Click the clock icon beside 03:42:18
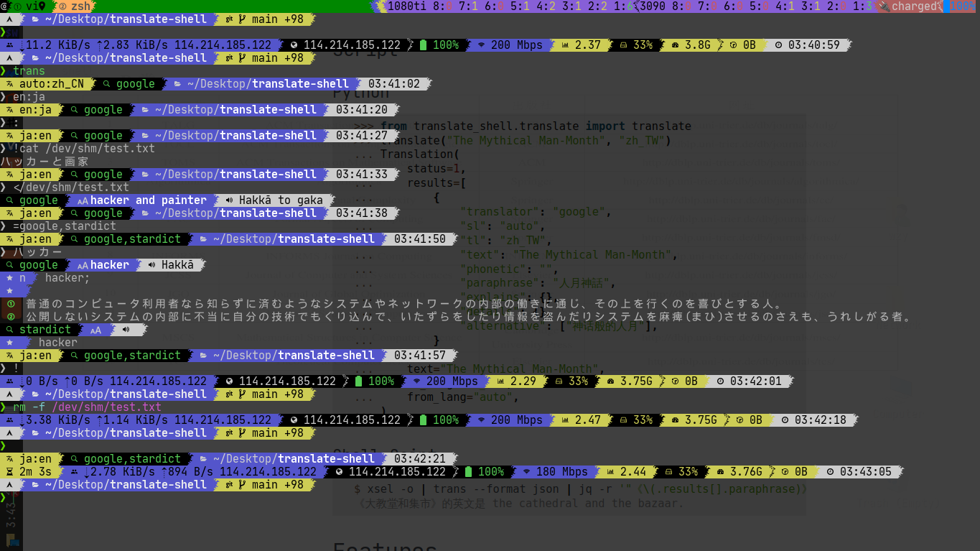This screenshot has height=551, width=980. click(x=785, y=420)
